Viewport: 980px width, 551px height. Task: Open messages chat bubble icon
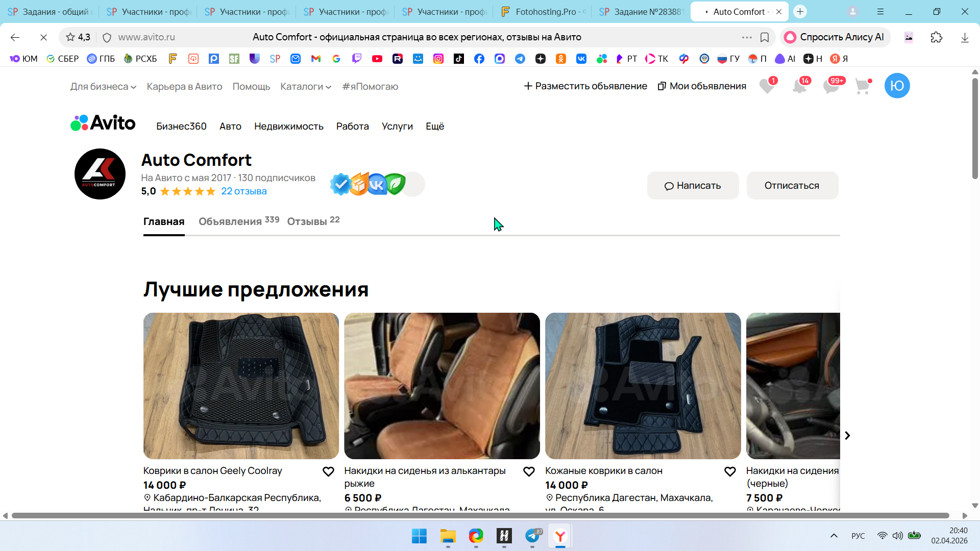click(831, 86)
